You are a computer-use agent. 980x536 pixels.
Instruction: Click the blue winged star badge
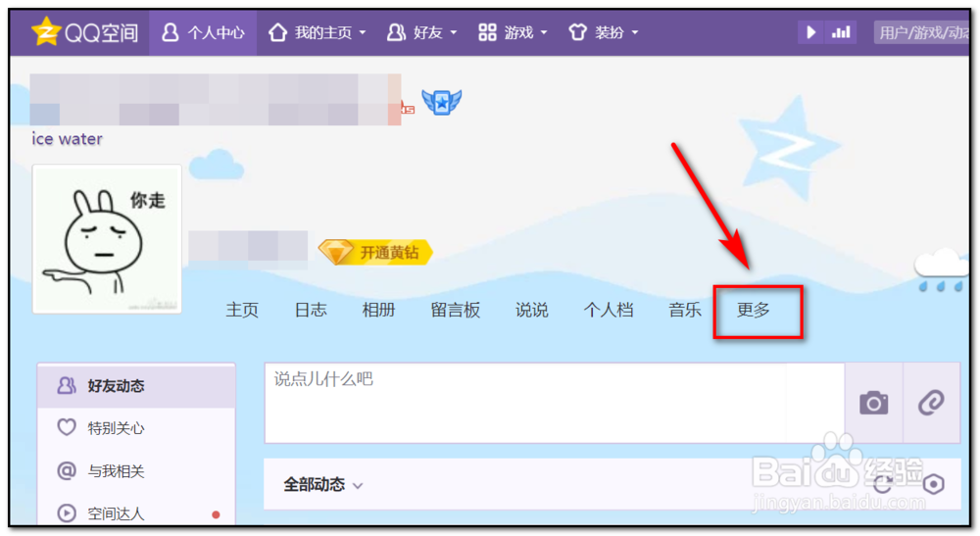pos(441,101)
